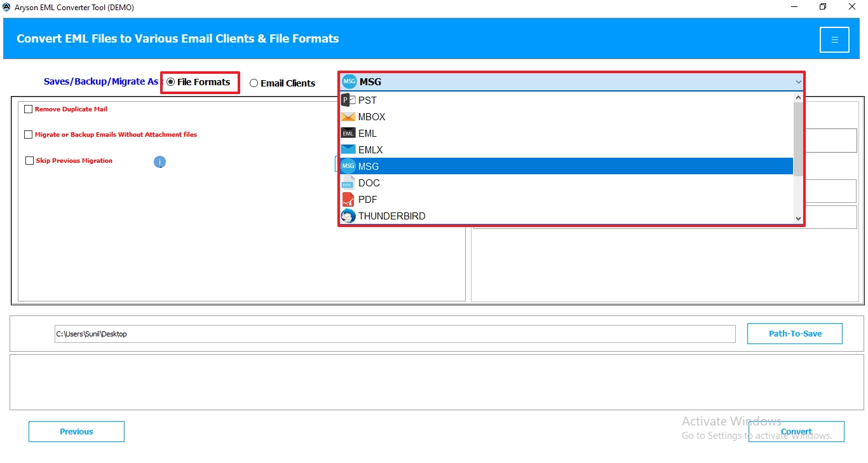
Task: Choose DOC from the format list
Action: point(567,183)
